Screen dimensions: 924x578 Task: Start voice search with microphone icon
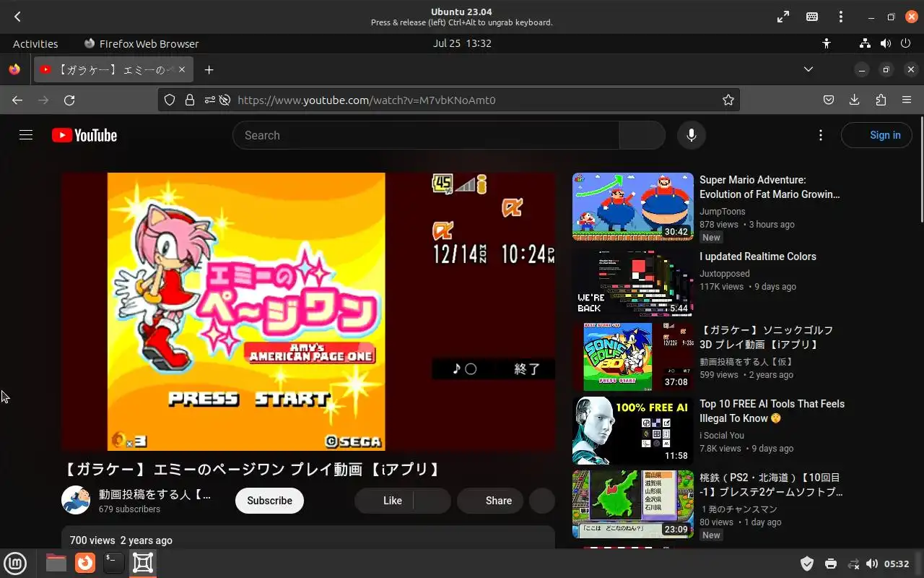(x=692, y=135)
